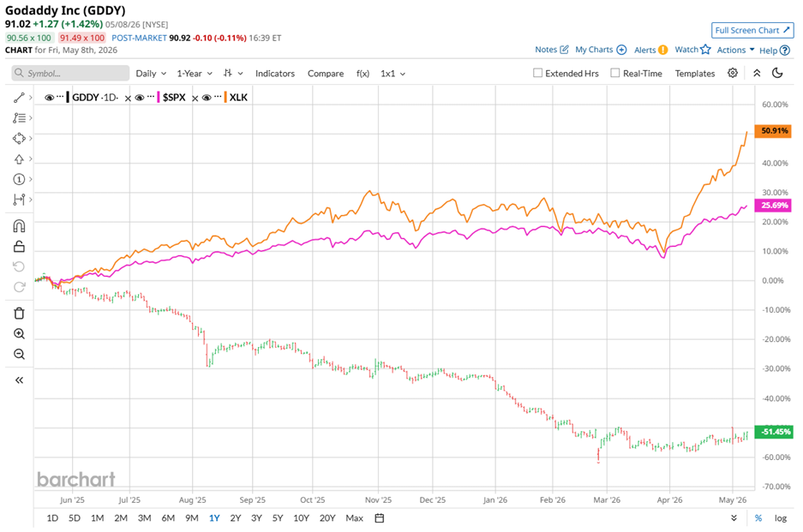Screen dimensions: 803x532
Task: Toggle dark mode moon icon
Action: pyautogui.click(x=777, y=73)
